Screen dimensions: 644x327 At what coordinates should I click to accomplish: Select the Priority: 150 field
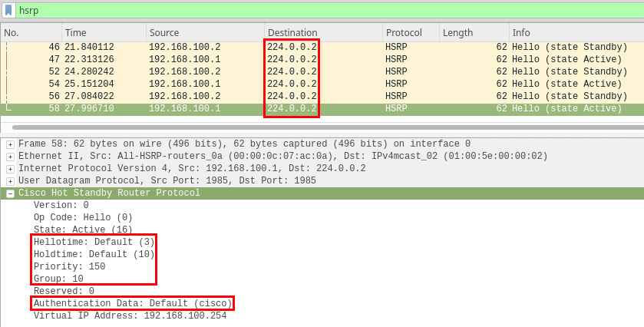pyautogui.click(x=69, y=267)
